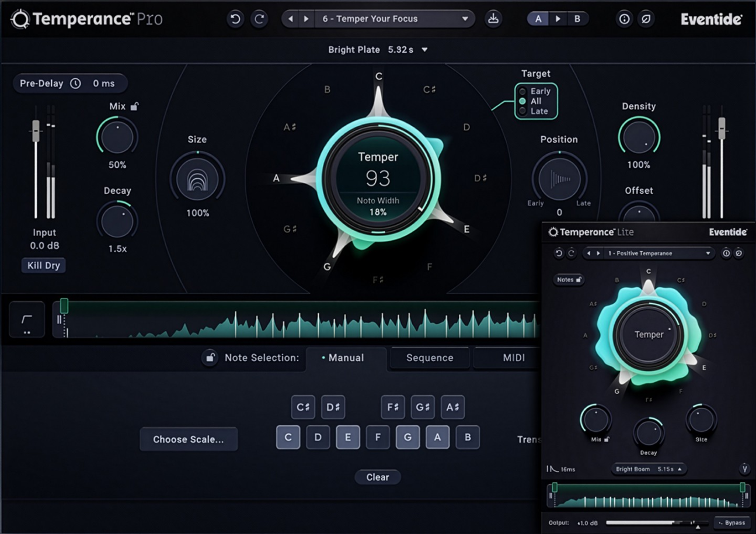Click the redo arrow in Temperance Pro
The width and height of the screenshot is (756, 534).
[x=259, y=19]
